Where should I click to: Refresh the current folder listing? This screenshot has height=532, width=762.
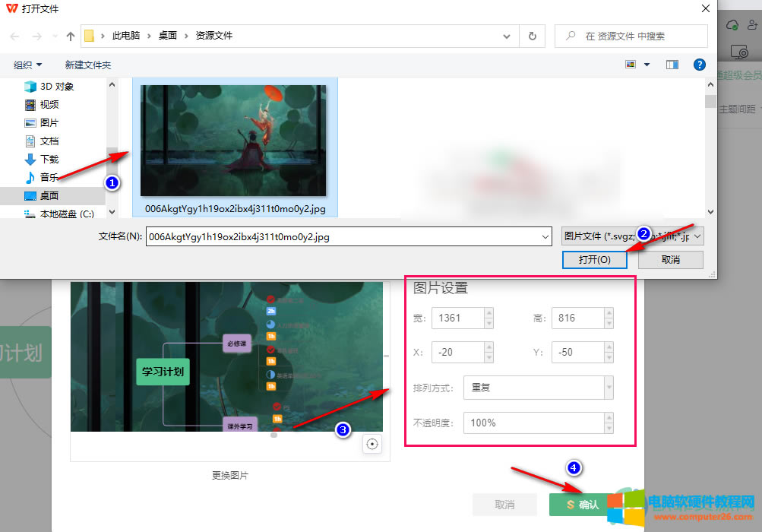[x=532, y=36]
